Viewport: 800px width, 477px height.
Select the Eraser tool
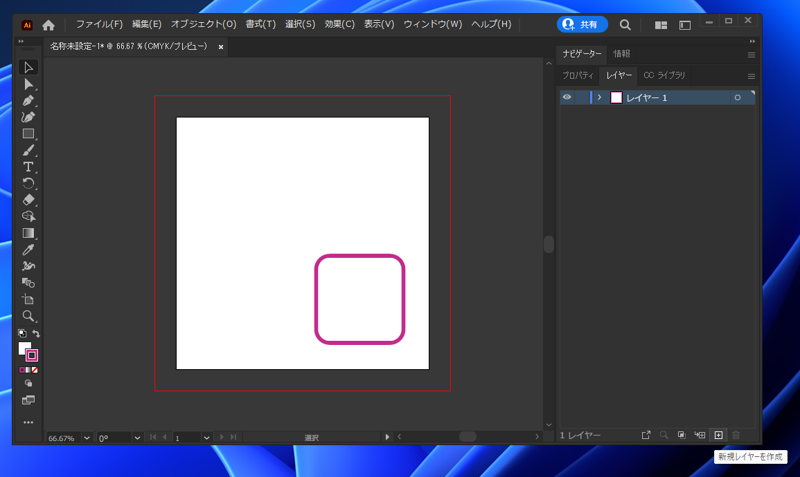click(x=28, y=200)
